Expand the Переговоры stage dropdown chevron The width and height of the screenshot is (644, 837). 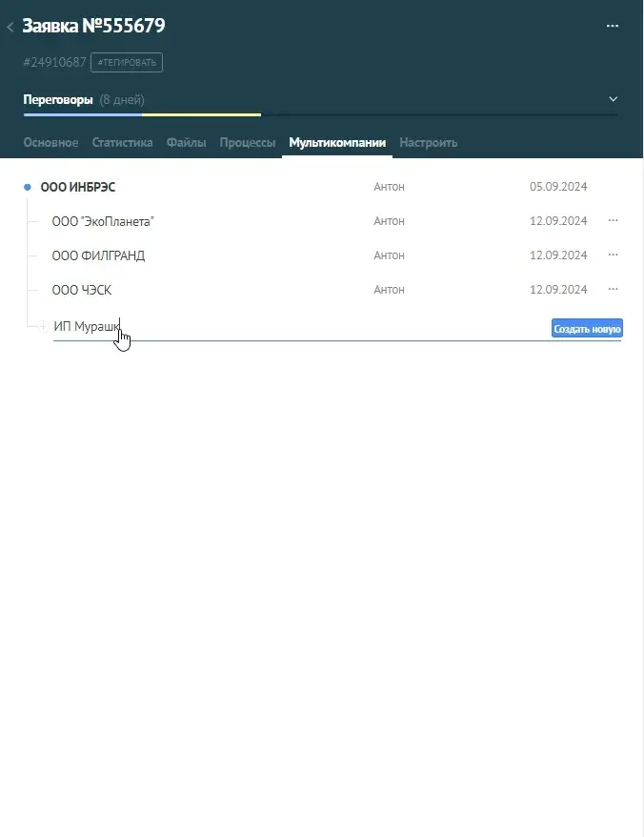tap(614, 99)
